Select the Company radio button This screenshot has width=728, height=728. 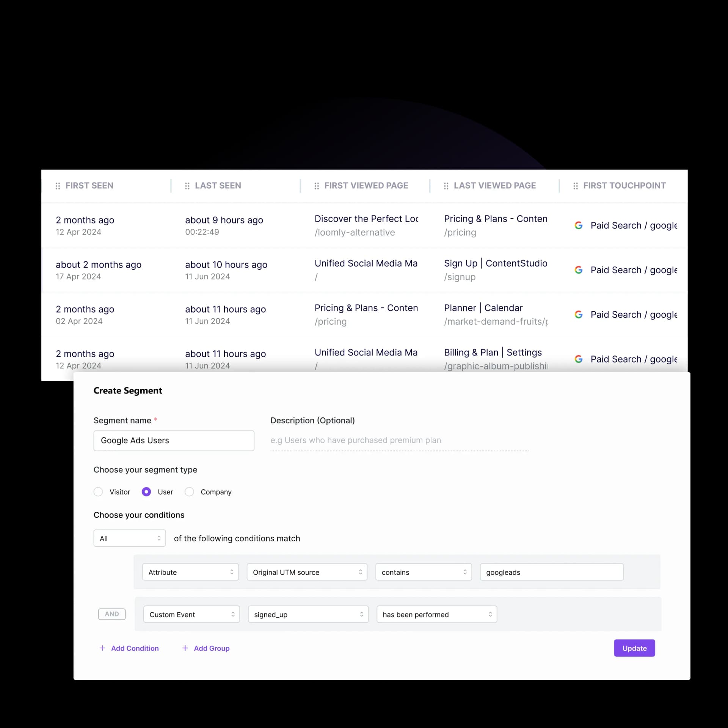point(189,492)
